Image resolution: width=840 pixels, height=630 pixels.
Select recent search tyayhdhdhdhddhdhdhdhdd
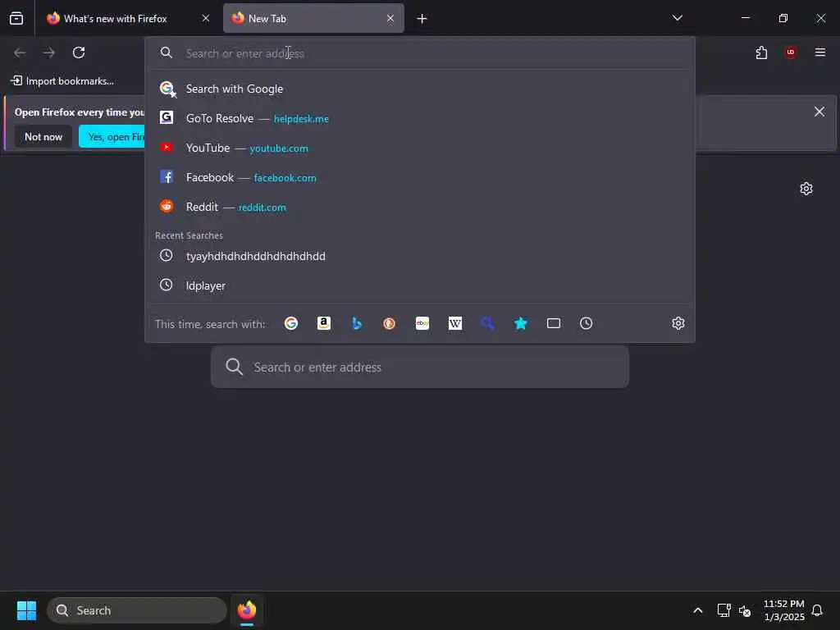pos(420,256)
